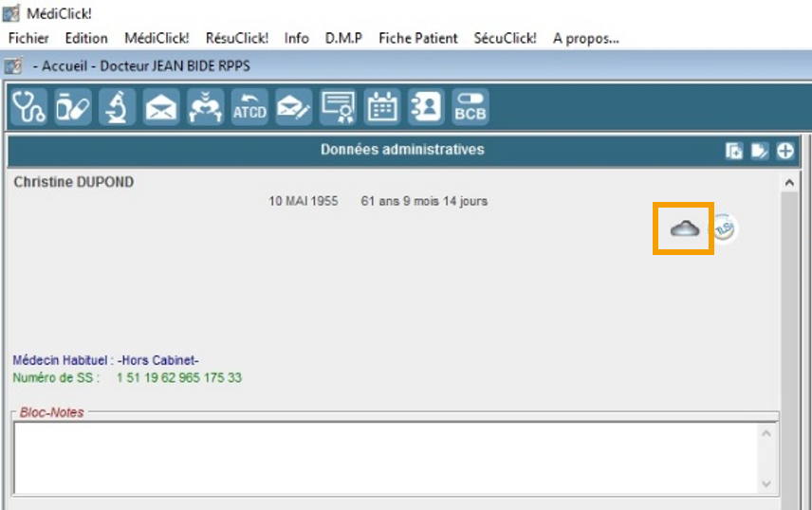Screen dimensions: 812x510
Task: Open the Fiche Patient menu
Action: click(x=417, y=38)
